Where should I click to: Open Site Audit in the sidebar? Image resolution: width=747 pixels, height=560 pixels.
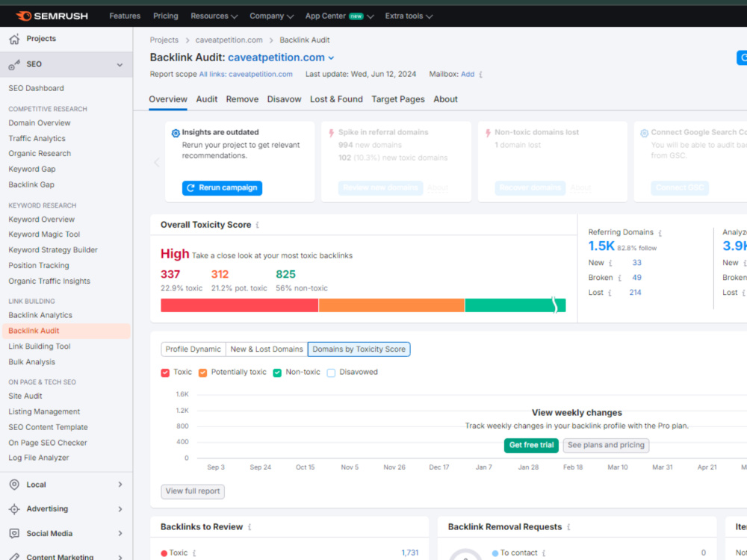coord(25,396)
